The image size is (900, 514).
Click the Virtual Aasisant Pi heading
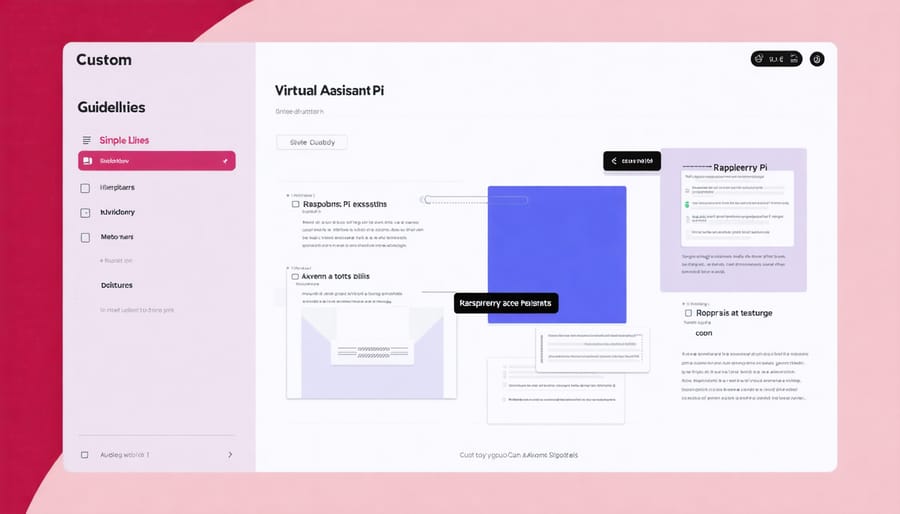coord(329,90)
